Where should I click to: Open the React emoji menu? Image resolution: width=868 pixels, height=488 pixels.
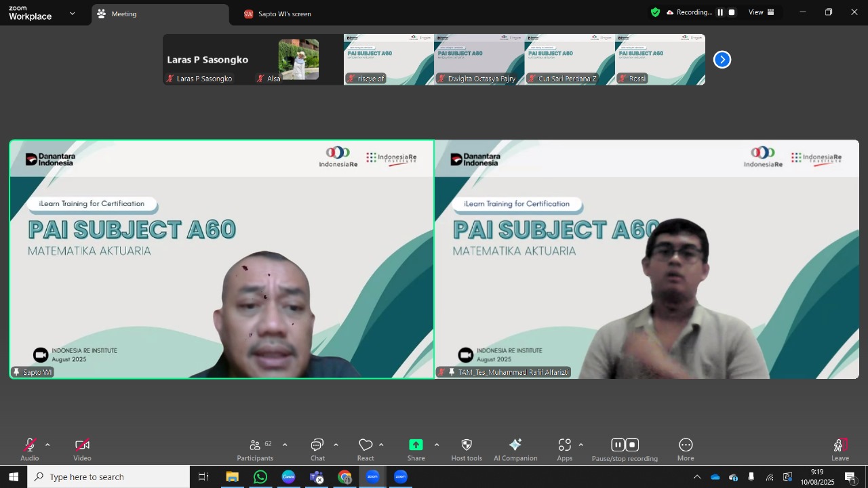click(x=366, y=449)
